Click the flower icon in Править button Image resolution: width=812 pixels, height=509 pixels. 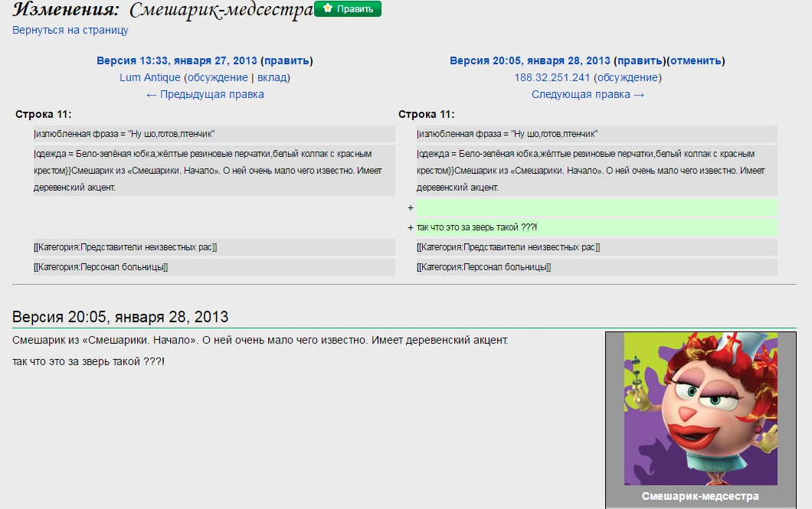(x=327, y=8)
